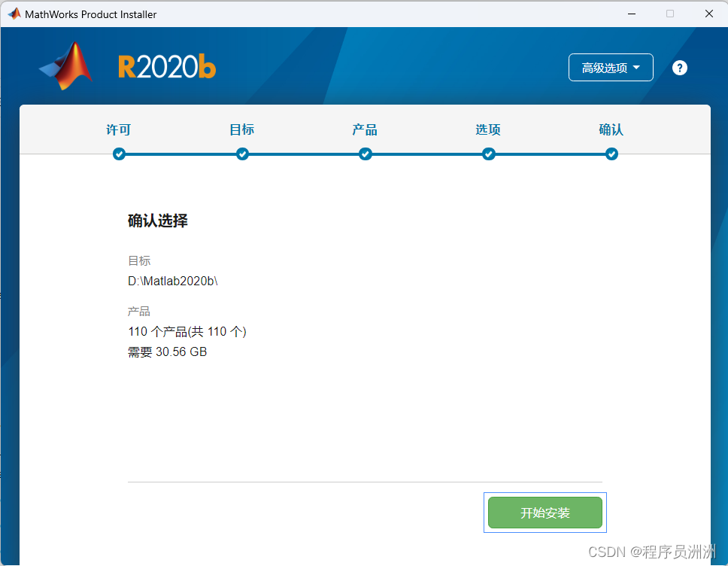The width and height of the screenshot is (728, 566).
Task: Click the 需要 30.56 GB text
Action: click(167, 351)
